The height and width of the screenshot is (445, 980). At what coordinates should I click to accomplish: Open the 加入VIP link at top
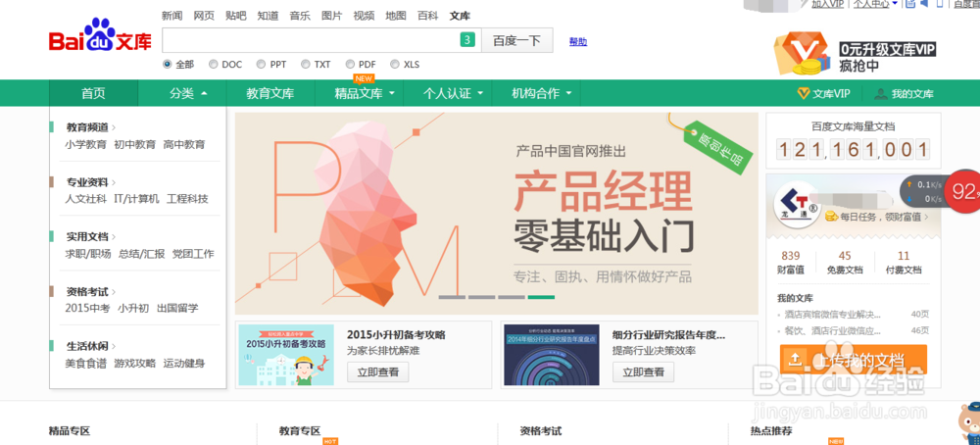(x=827, y=4)
